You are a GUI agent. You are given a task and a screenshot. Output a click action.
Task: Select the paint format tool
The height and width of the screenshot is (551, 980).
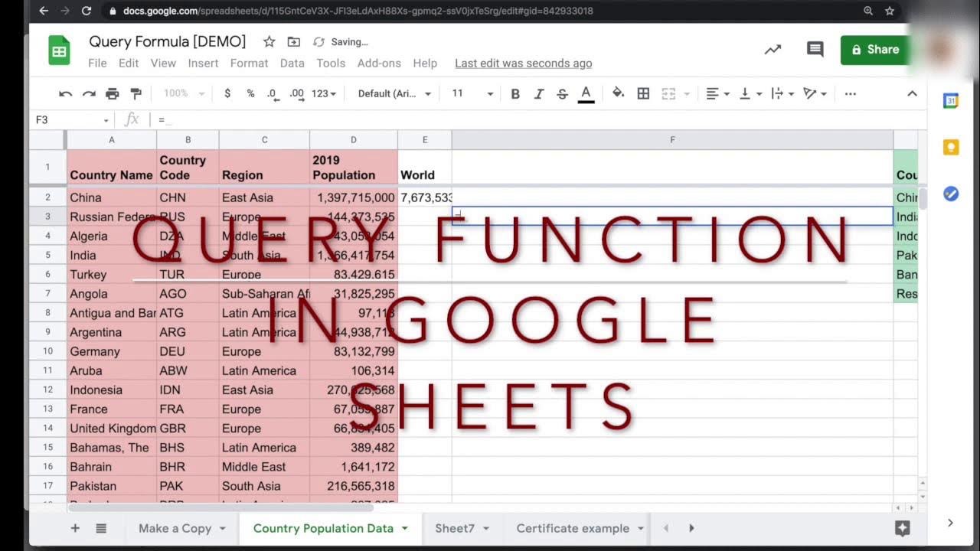[136, 93]
